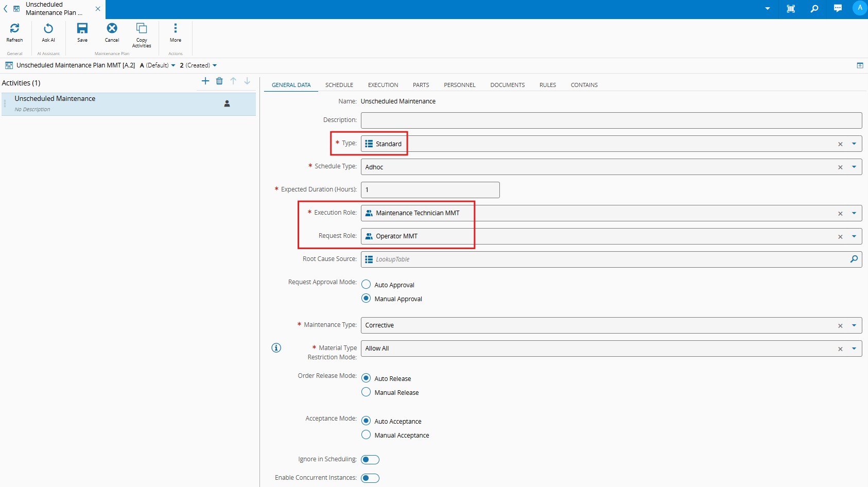Open the CONTAINS tab
The image size is (868, 487).
(x=584, y=85)
